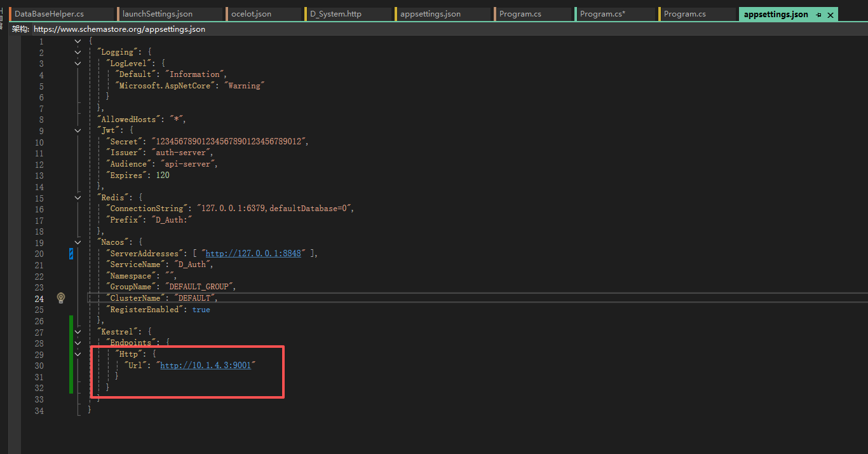
Task: Collapse the "Kestrel" section
Action: coord(78,332)
